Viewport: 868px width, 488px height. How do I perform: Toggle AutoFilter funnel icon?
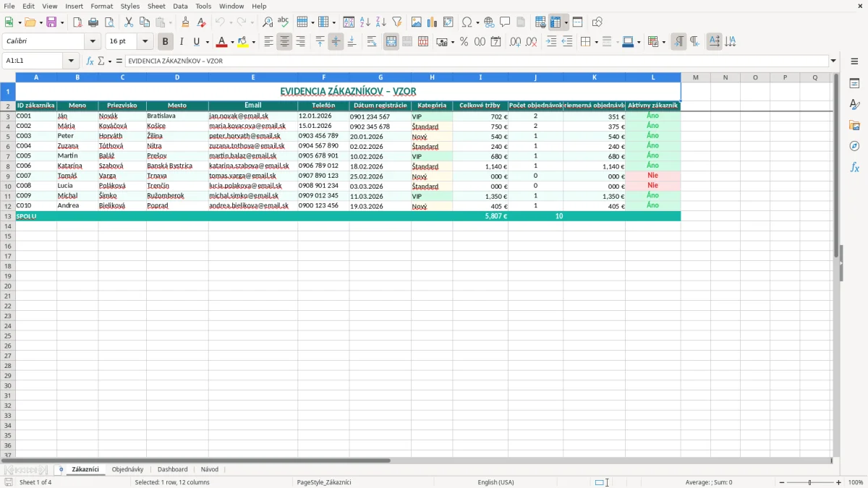(397, 22)
